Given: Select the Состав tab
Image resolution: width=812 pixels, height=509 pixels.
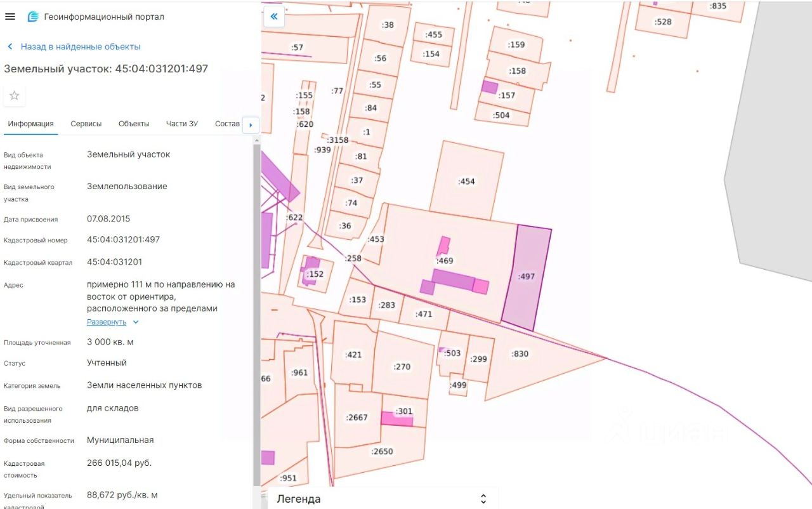Looking at the screenshot, I should [227, 124].
